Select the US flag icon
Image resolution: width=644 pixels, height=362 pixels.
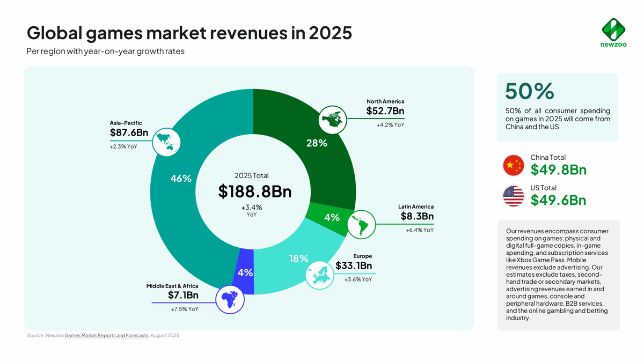coord(513,196)
